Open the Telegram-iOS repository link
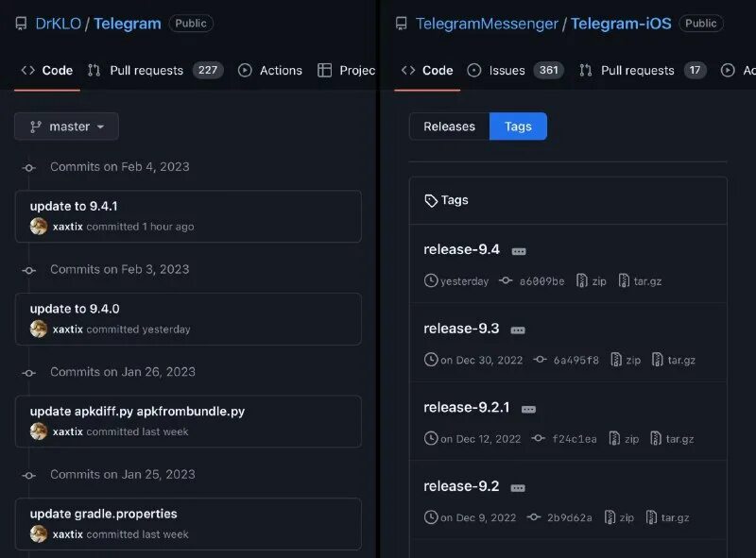 pyautogui.click(x=621, y=23)
